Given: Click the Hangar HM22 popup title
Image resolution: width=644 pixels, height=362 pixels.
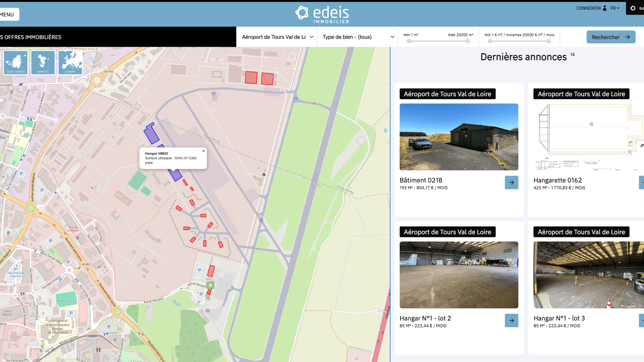Looking at the screenshot, I should (x=156, y=154).
